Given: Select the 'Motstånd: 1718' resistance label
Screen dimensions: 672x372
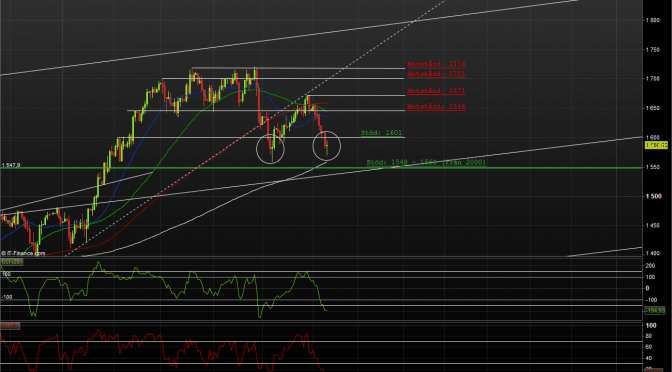Looking at the screenshot, I should (x=436, y=64).
